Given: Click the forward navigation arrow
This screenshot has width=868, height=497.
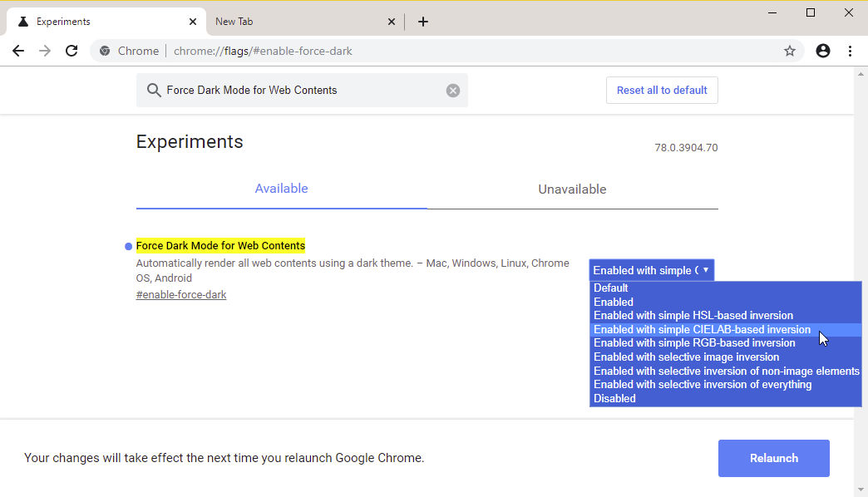Looking at the screenshot, I should tap(45, 51).
